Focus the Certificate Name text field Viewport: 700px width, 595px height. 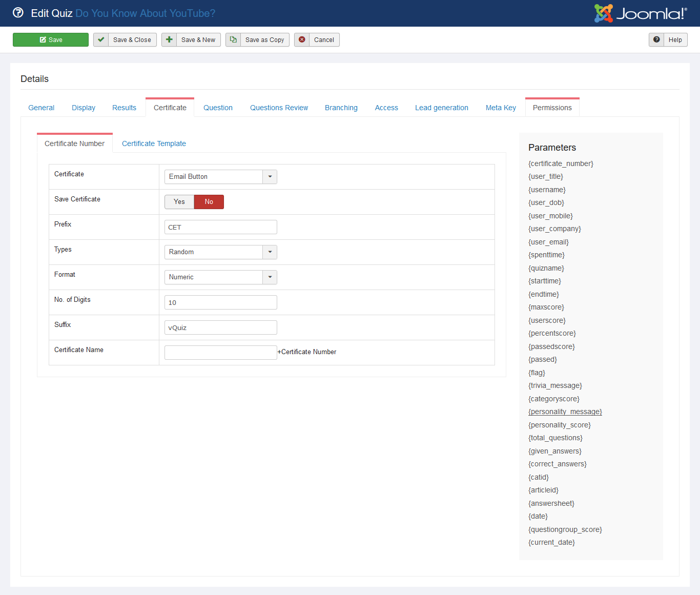pyautogui.click(x=220, y=353)
